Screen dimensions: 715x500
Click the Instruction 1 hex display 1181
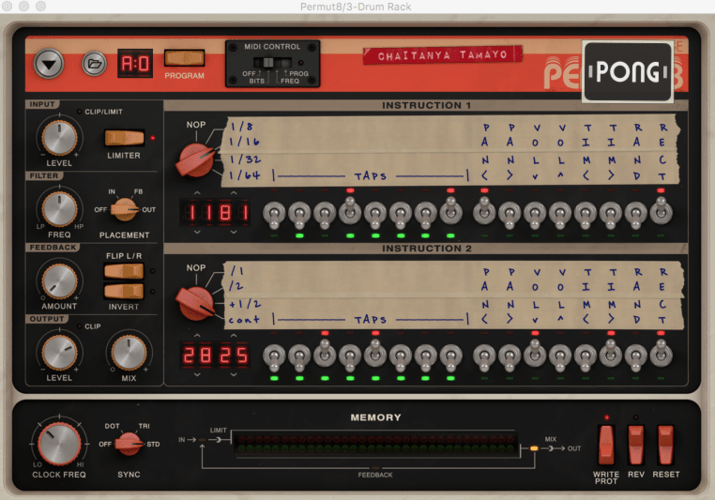pos(215,213)
